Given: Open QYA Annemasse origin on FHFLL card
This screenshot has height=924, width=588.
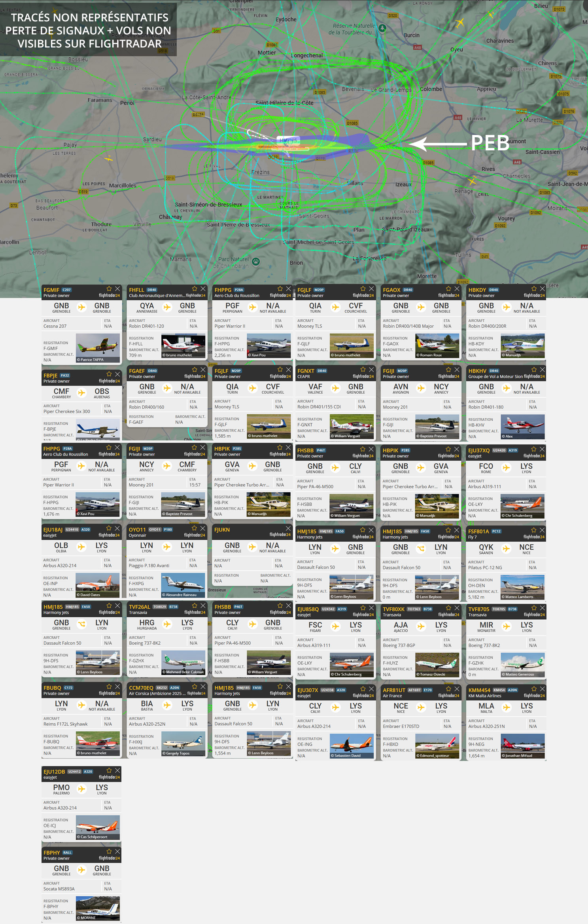Looking at the screenshot, I should [147, 307].
